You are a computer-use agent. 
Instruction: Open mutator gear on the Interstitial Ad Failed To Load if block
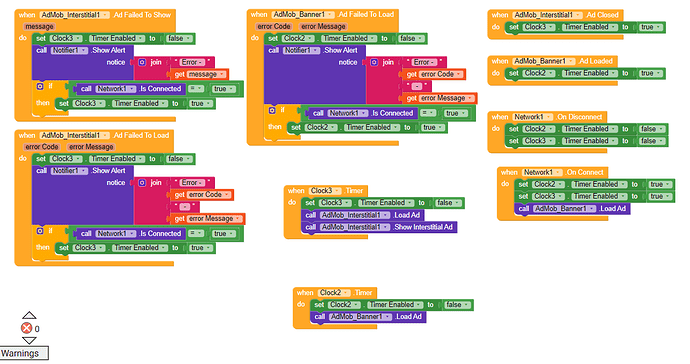[40, 231]
